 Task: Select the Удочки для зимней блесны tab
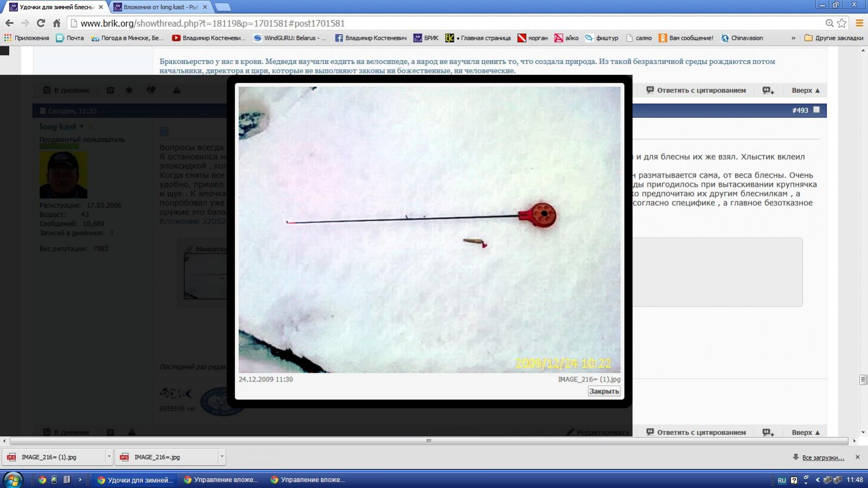(56, 7)
